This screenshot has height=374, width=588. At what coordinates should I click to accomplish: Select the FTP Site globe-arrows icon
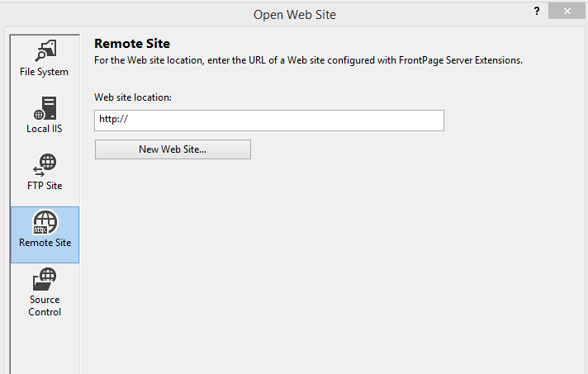[45, 165]
